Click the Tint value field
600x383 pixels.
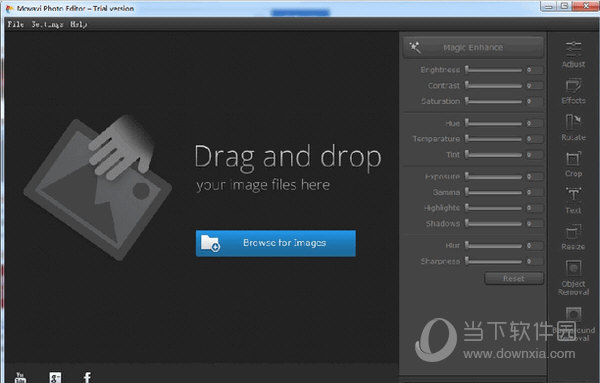[534, 155]
